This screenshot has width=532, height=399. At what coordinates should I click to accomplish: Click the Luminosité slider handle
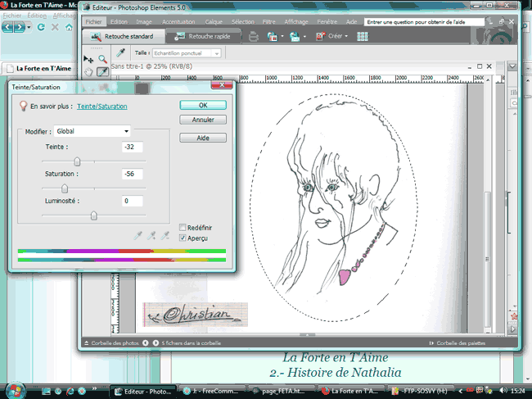[x=93, y=215]
